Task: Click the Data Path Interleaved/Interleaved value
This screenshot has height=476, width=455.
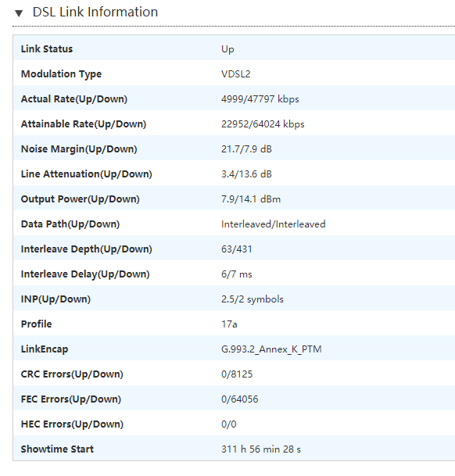Action: [x=274, y=224]
